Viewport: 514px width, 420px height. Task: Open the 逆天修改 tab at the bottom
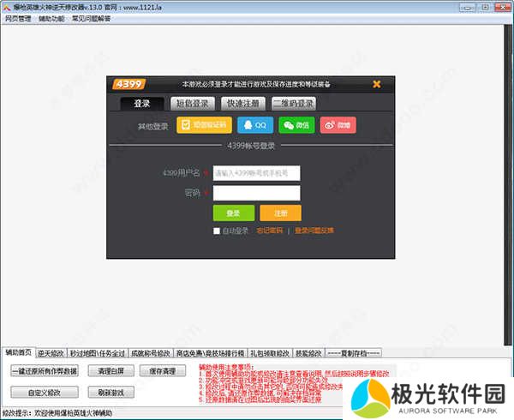pyautogui.click(x=51, y=352)
